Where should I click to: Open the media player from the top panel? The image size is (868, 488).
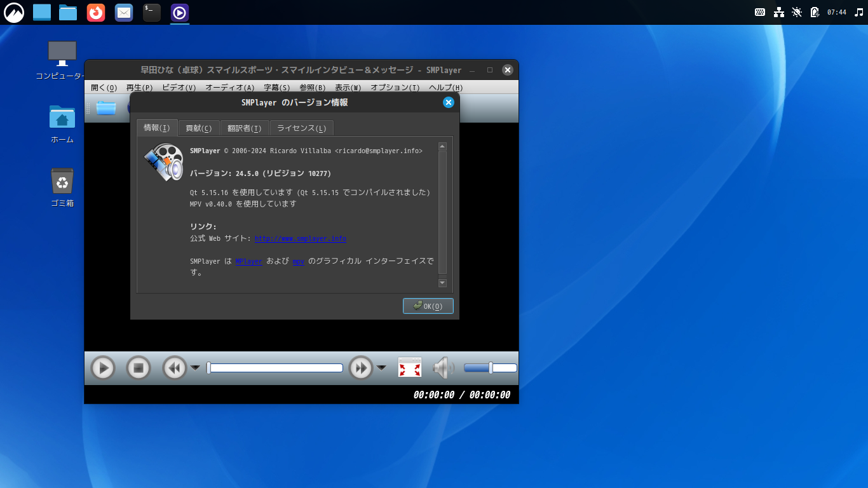pos(179,12)
